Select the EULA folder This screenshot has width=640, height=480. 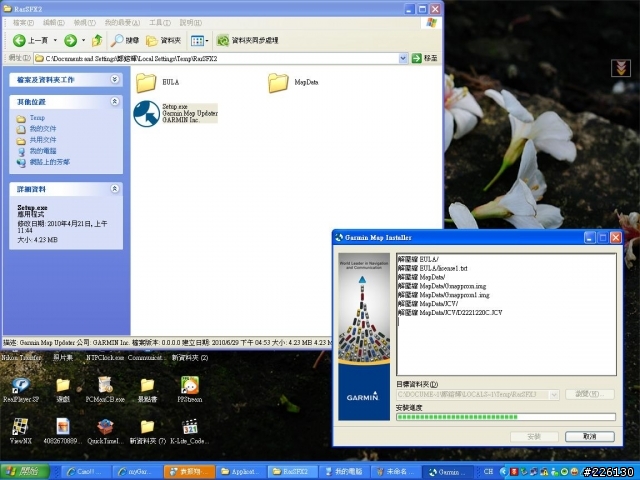tap(158, 82)
